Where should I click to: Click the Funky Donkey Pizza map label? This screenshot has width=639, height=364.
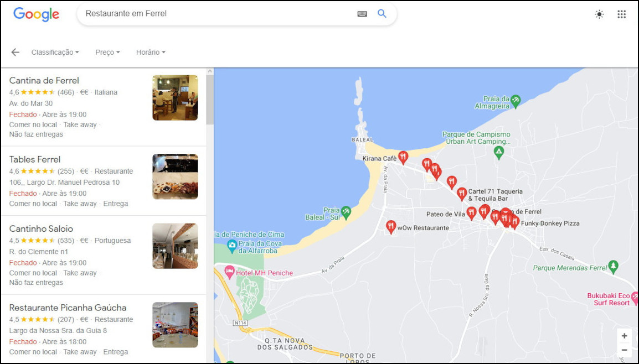coord(550,223)
